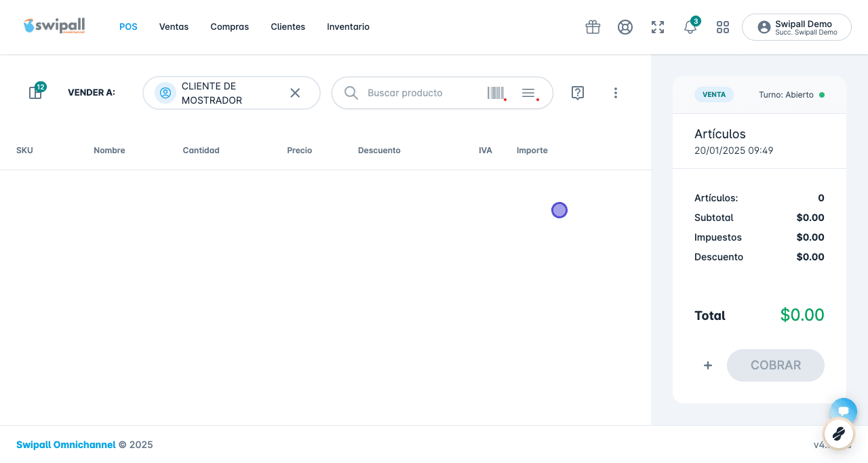Open the lifebuoy support icon
This screenshot has height=463, width=868.
tap(625, 27)
